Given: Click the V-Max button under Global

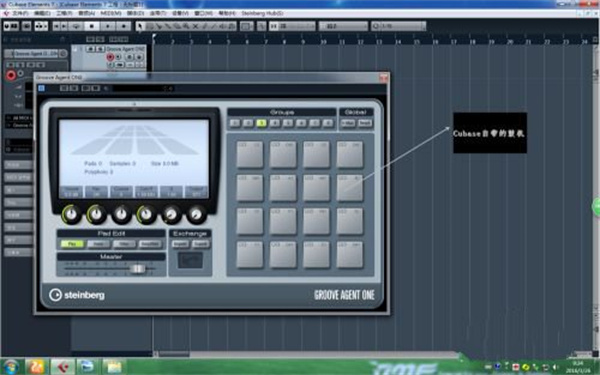Looking at the screenshot, I should pyautogui.click(x=348, y=123).
